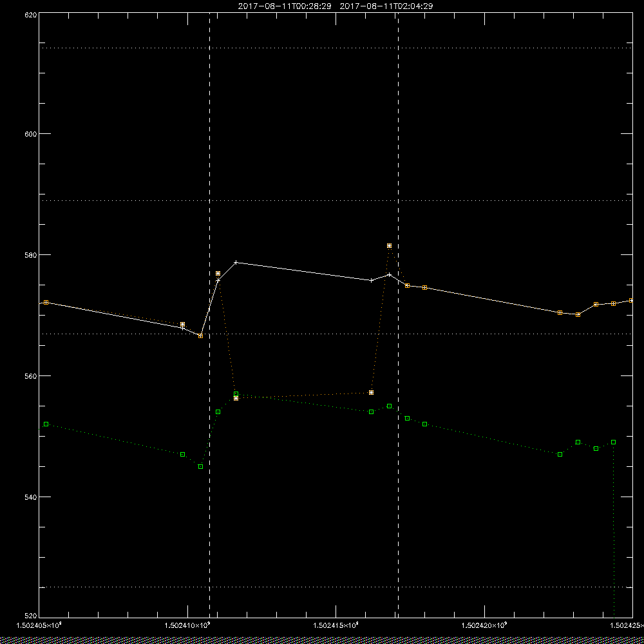Screen dimensions: 644x644
Task: Click the start timestamp 2017-08-11T00:28:29 in title
Action: tap(285, 6)
